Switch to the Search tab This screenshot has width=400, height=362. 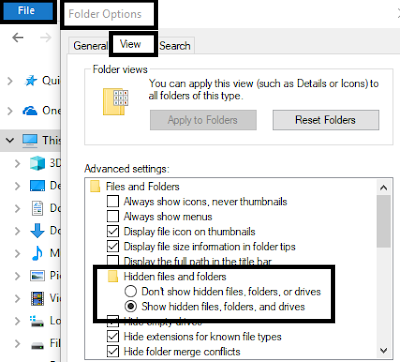coord(175,46)
